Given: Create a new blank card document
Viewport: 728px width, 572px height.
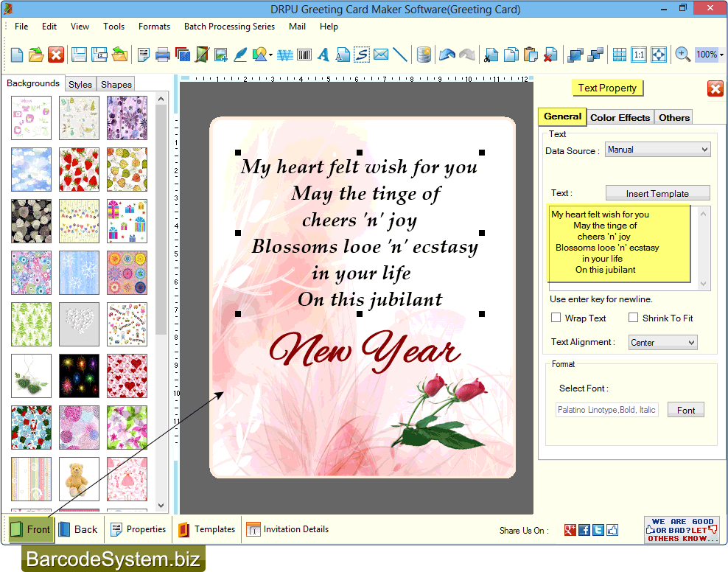Looking at the screenshot, I should tap(17, 55).
